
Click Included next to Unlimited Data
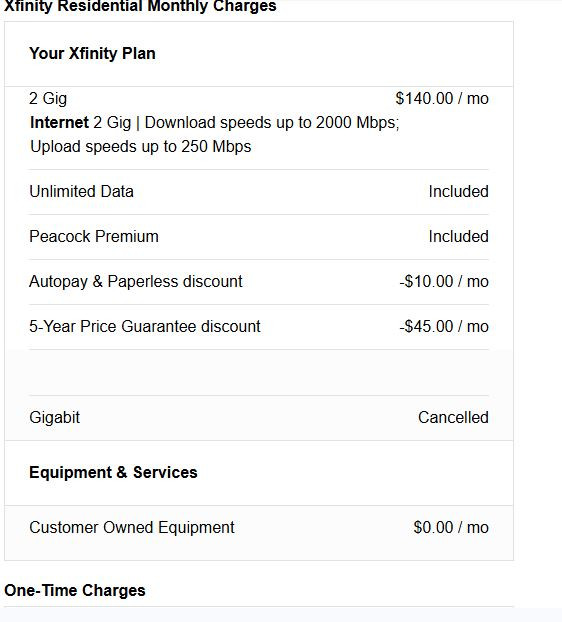coord(458,192)
